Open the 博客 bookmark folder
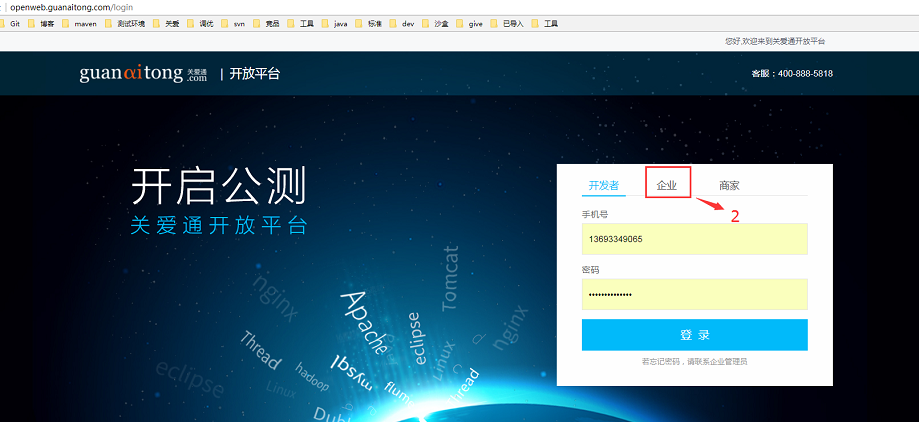 click(x=42, y=24)
